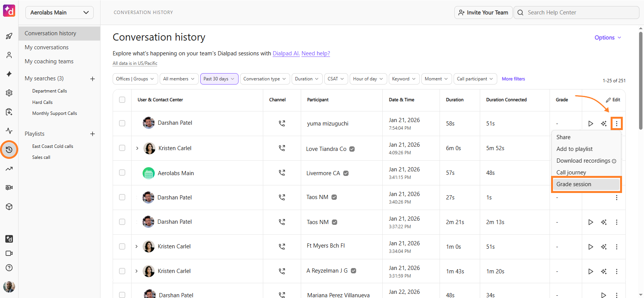The image size is (644, 298).
Task: Click the rocket launch icon in sidebar
Action: point(9,36)
